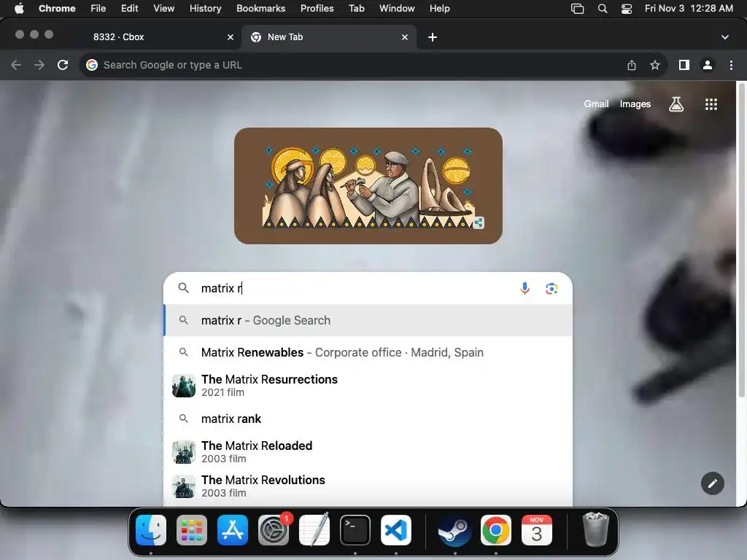Toggle the Chrome side panel
Screen dimensions: 747x560
coord(684,65)
